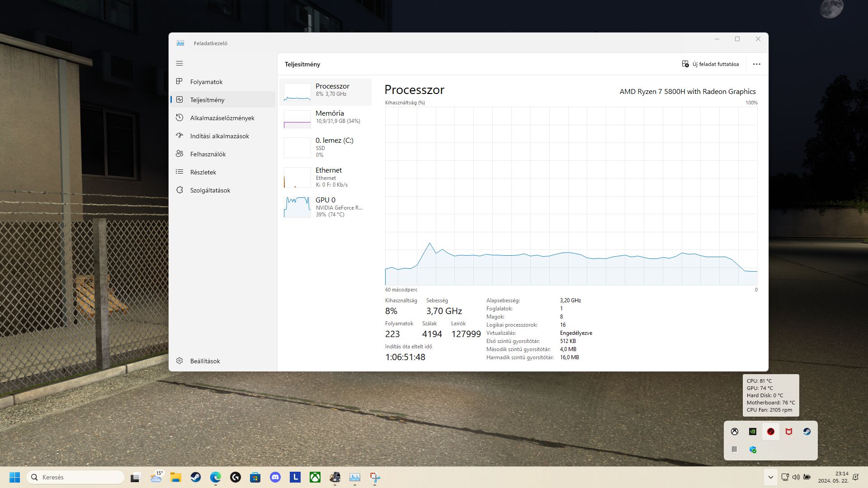Click the Steam icon in tray overflow

click(807, 432)
